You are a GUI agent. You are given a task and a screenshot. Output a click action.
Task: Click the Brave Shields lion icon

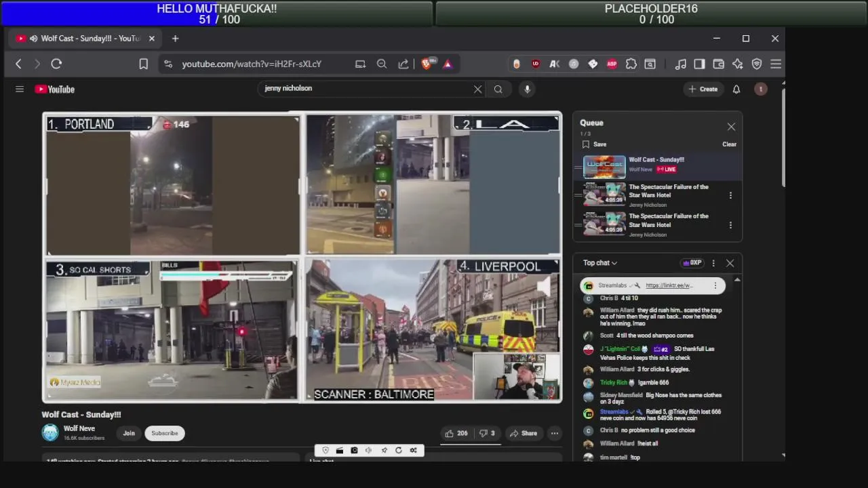427,64
